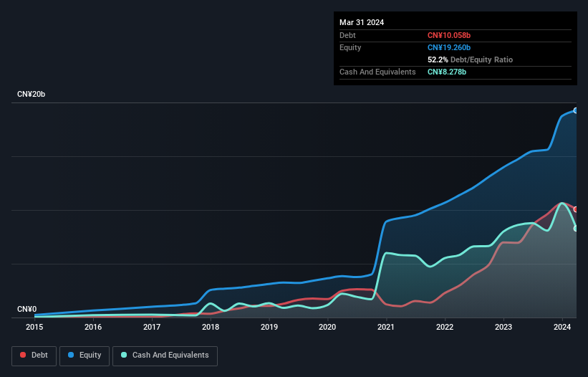588x377 pixels.
Task: Click the CN¥8.278b cash value
Action: coord(447,72)
